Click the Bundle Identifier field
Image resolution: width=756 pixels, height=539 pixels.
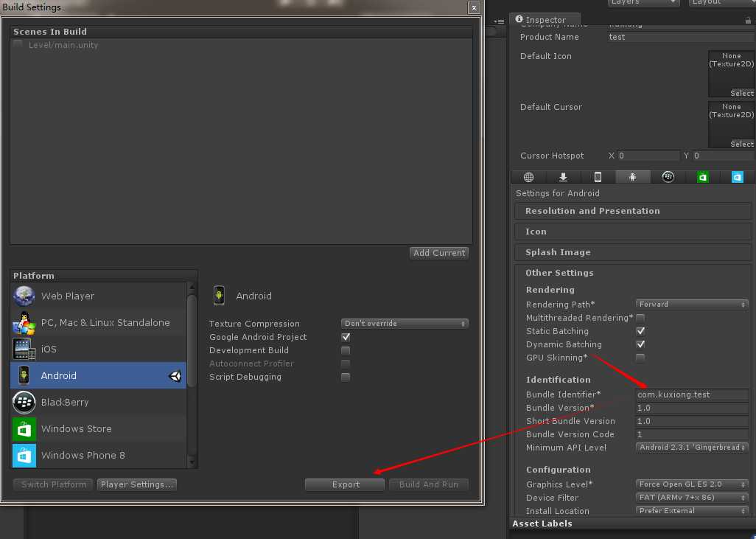[x=692, y=394]
